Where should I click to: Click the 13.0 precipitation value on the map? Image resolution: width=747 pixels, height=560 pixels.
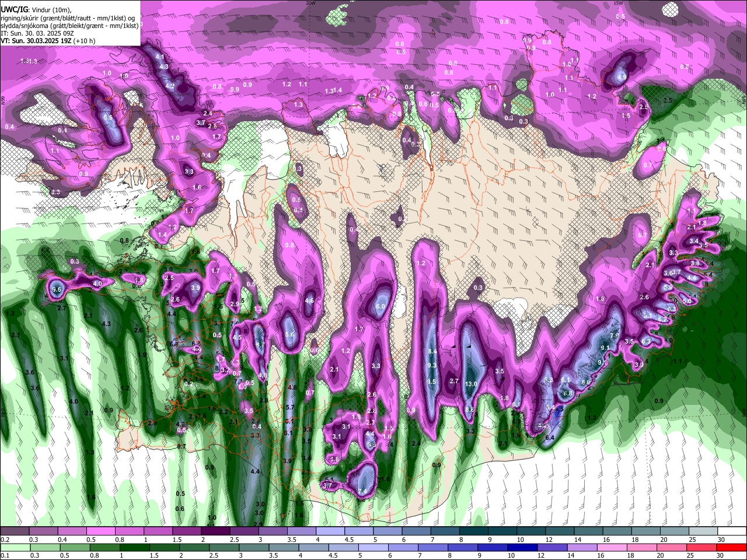point(472,384)
